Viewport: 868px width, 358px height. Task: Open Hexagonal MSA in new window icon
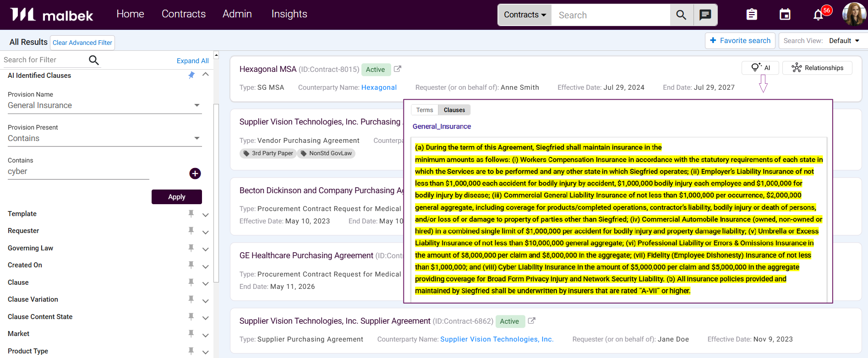398,69
